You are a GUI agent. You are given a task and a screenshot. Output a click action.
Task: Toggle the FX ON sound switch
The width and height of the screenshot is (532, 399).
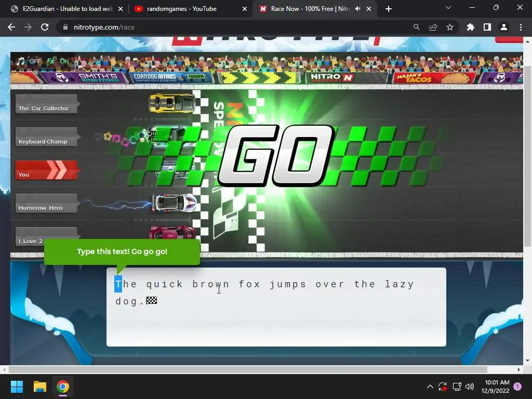[58, 61]
